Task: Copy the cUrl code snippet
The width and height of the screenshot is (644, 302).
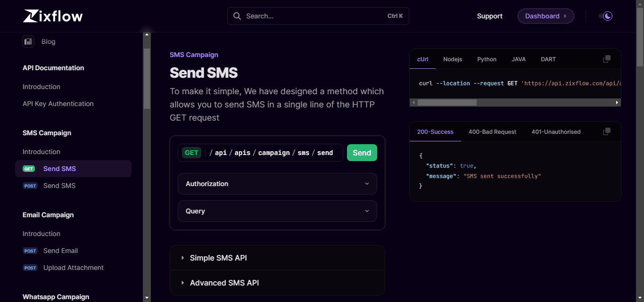Action: (x=606, y=58)
